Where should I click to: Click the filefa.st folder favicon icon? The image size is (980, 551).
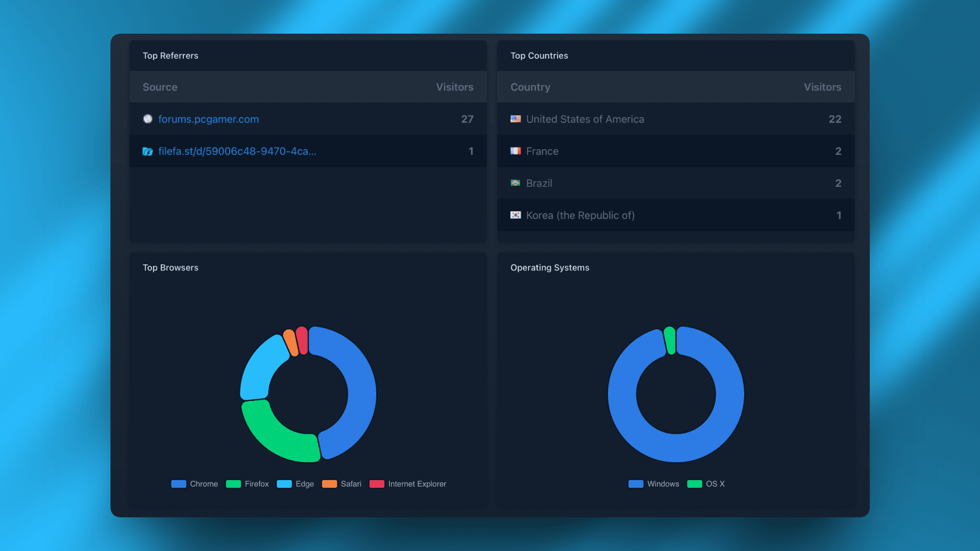point(148,152)
